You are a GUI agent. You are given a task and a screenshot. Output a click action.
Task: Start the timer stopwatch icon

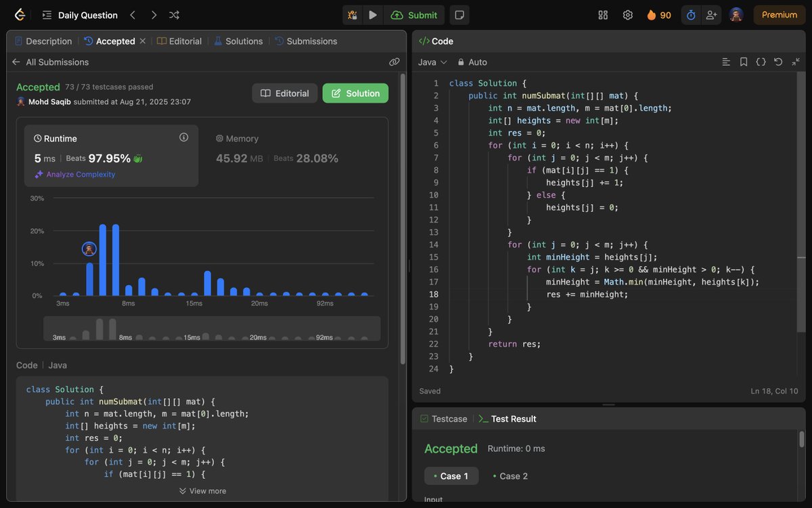pyautogui.click(x=691, y=15)
